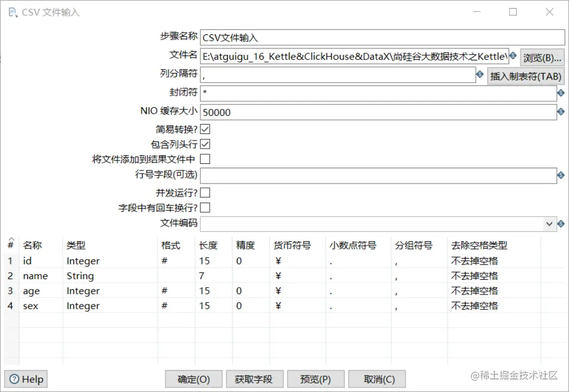Click variable icon beside the 列分隔符 field
The image size is (569, 392).
tap(480, 75)
